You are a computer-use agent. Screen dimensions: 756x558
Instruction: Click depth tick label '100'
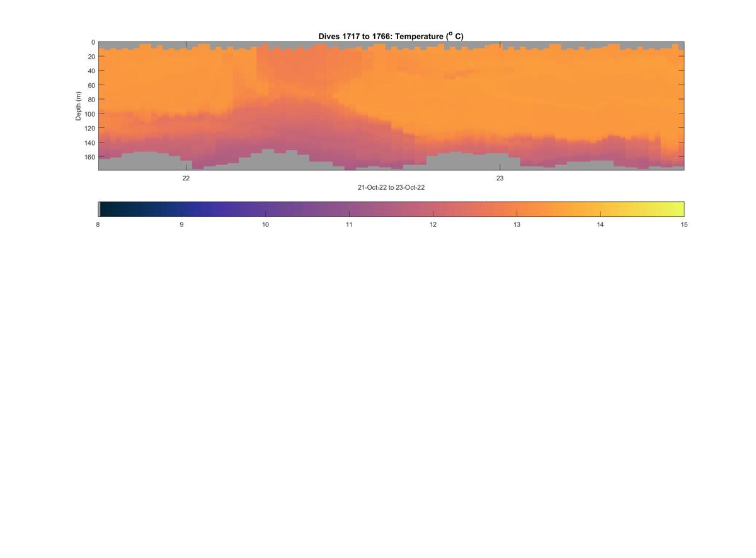[x=89, y=113]
